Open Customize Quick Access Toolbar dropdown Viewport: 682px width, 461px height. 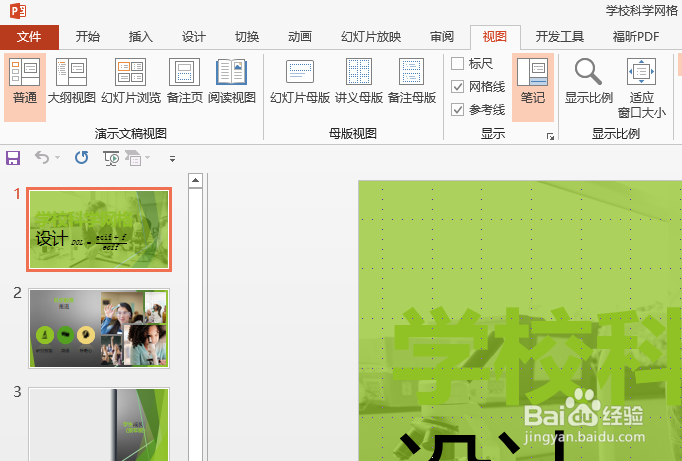(x=172, y=159)
